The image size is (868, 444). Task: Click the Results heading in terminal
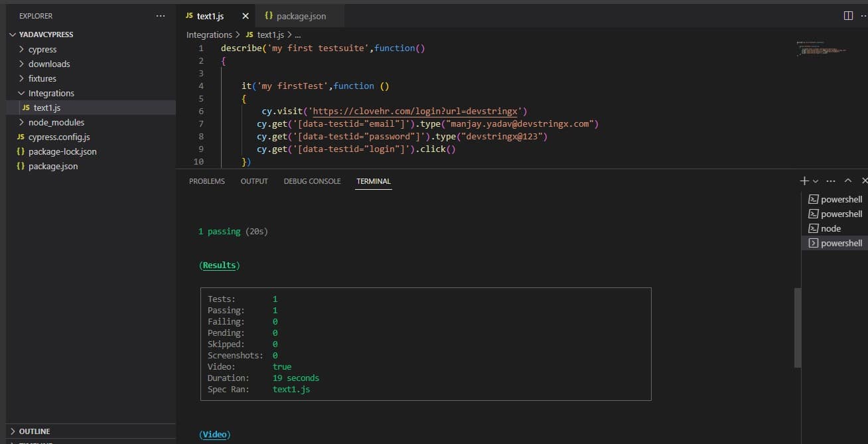tap(219, 265)
